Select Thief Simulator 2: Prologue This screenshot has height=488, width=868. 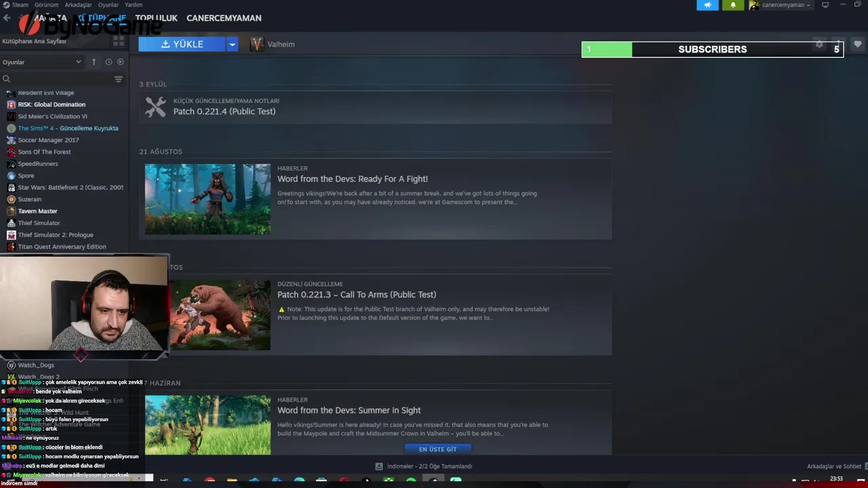56,235
